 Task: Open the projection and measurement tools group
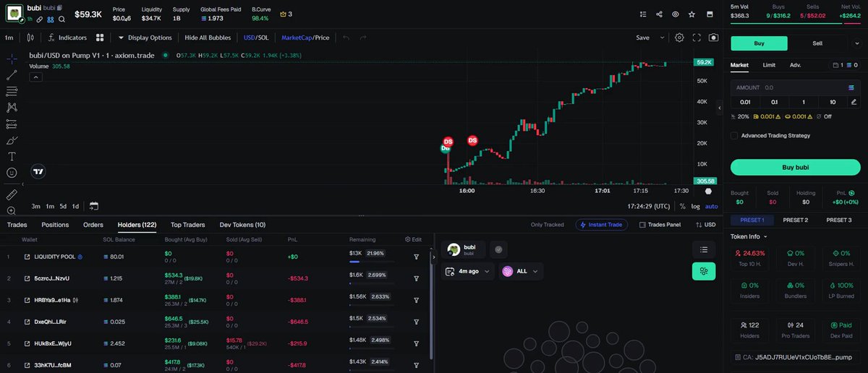tap(12, 124)
